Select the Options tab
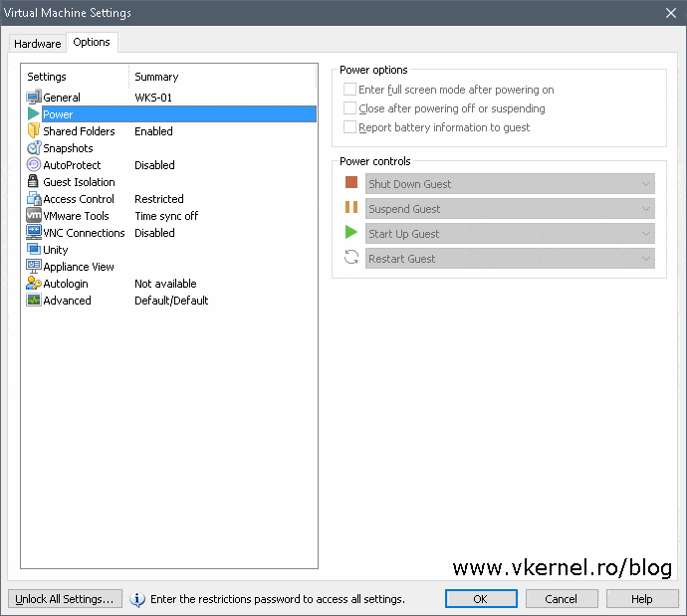The image size is (687, 616). click(92, 42)
